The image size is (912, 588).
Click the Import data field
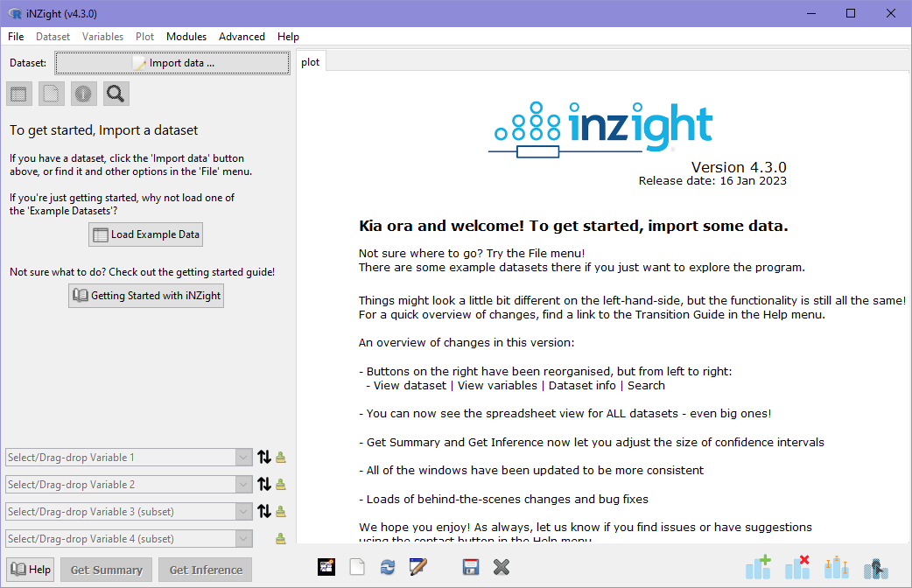172,62
